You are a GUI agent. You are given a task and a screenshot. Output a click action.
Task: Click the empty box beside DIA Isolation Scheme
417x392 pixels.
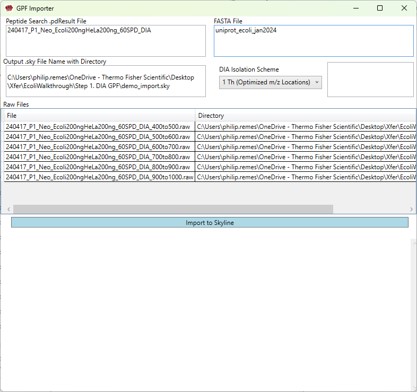click(370, 79)
